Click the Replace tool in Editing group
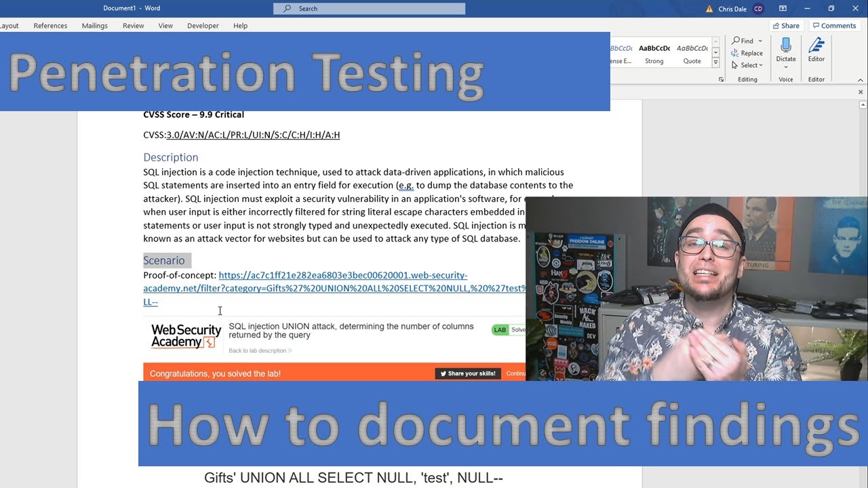The width and height of the screenshot is (868, 488). point(747,53)
